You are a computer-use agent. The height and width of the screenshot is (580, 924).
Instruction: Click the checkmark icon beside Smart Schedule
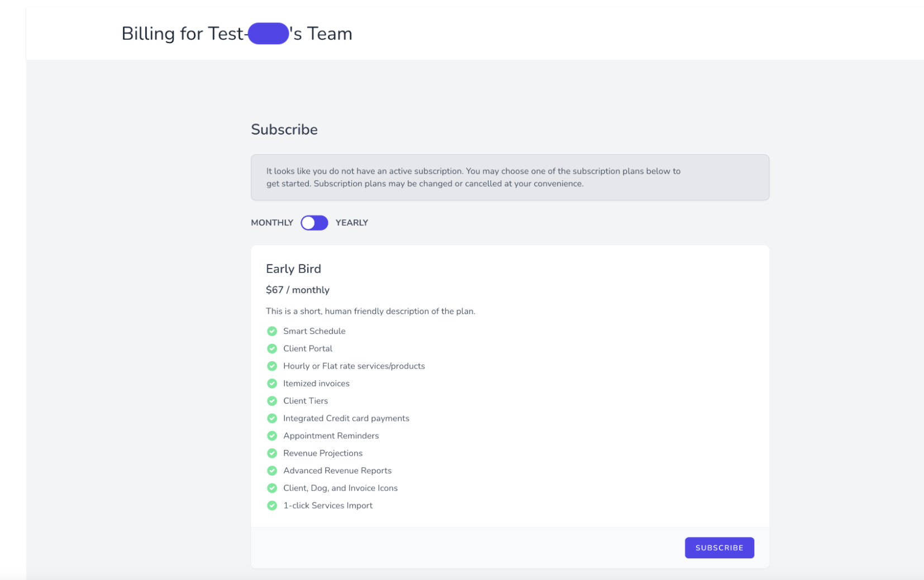click(x=272, y=331)
